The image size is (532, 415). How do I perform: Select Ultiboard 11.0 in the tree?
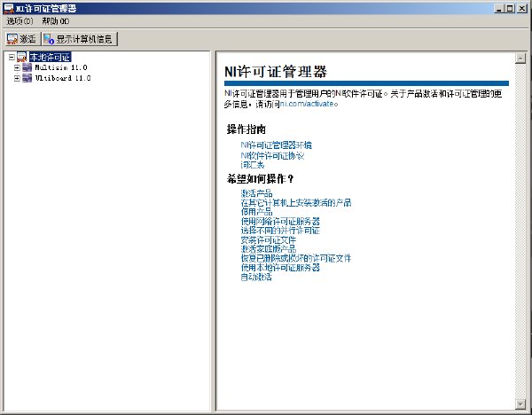[63, 78]
